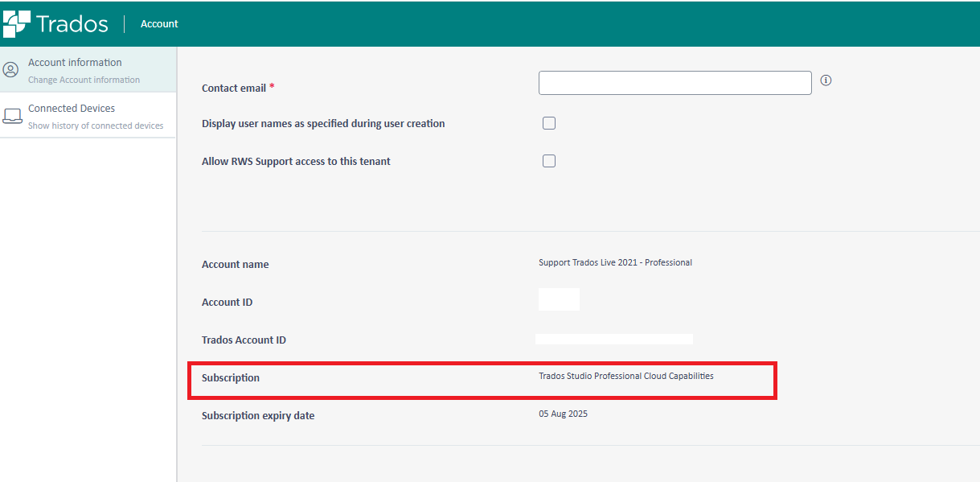Select the Account header label
Image resolution: width=980 pixels, height=482 pixels.
click(159, 24)
